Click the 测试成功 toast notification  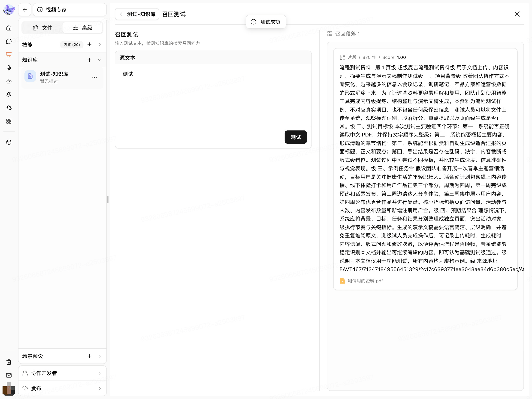coord(266,22)
